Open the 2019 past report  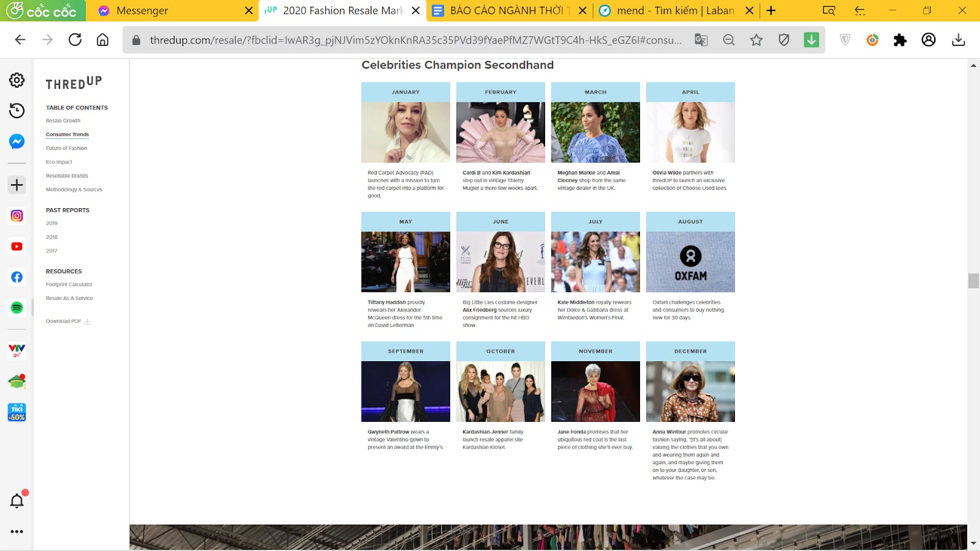point(51,223)
